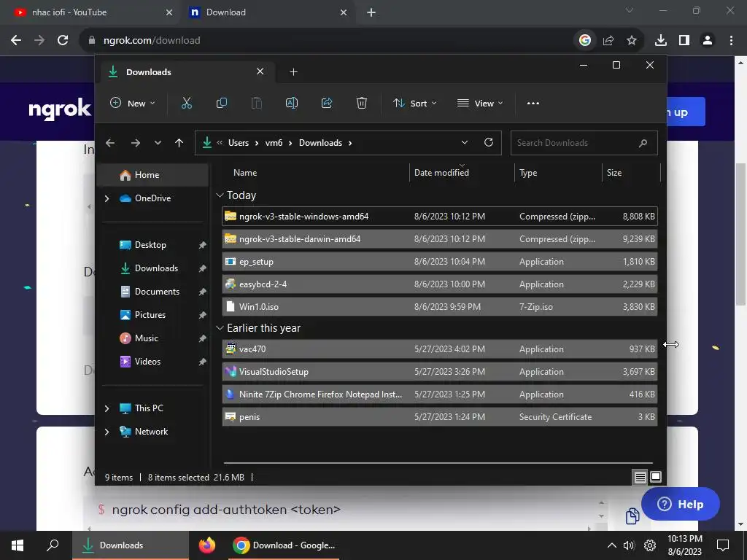The width and height of the screenshot is (747, 560).
Task: Click the Copy icon in Explorer toolbar
Action: tap(222, 104)
